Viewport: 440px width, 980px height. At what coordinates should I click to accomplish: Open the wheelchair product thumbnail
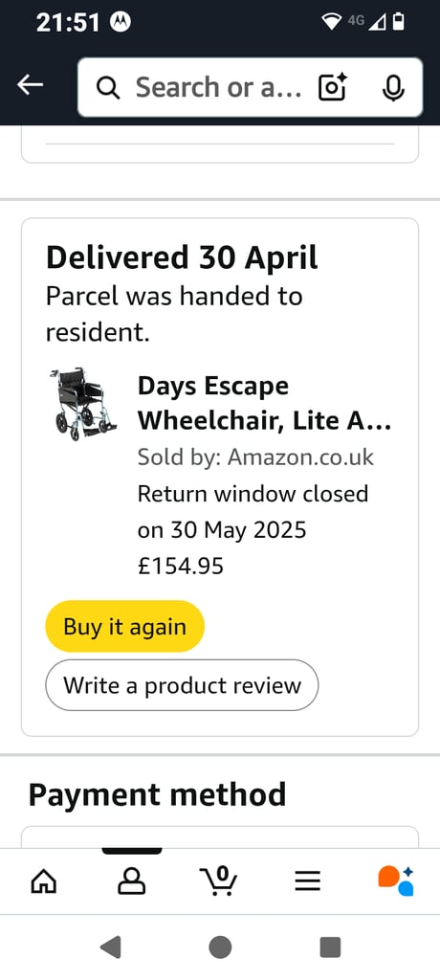tap(82, 404)
